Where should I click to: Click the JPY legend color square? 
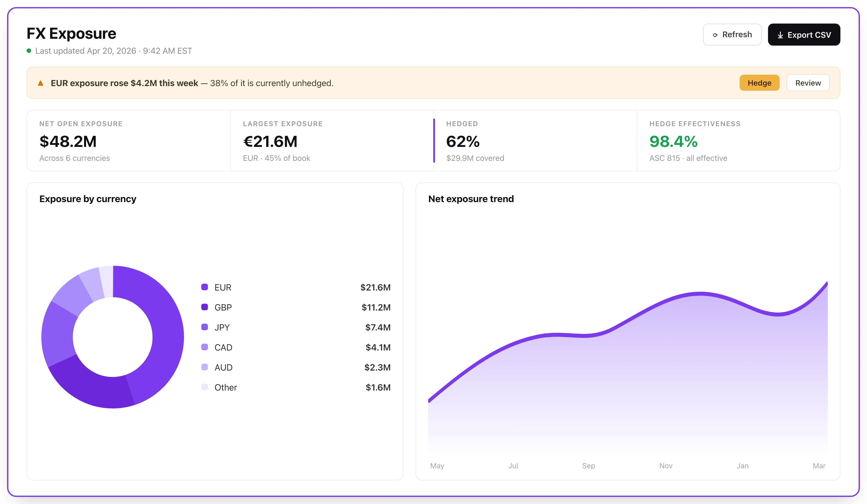[204, 327]
